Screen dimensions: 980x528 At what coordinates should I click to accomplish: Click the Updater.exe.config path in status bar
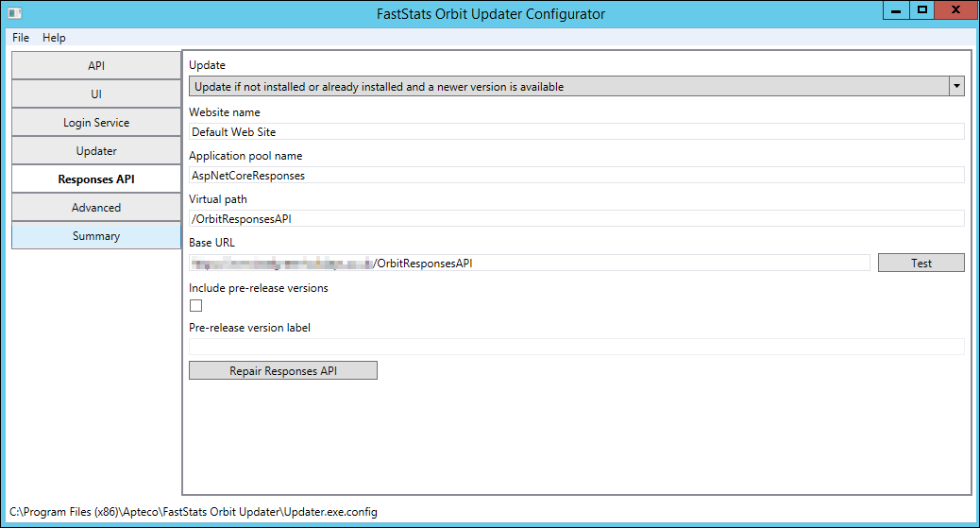click(194, 512)
